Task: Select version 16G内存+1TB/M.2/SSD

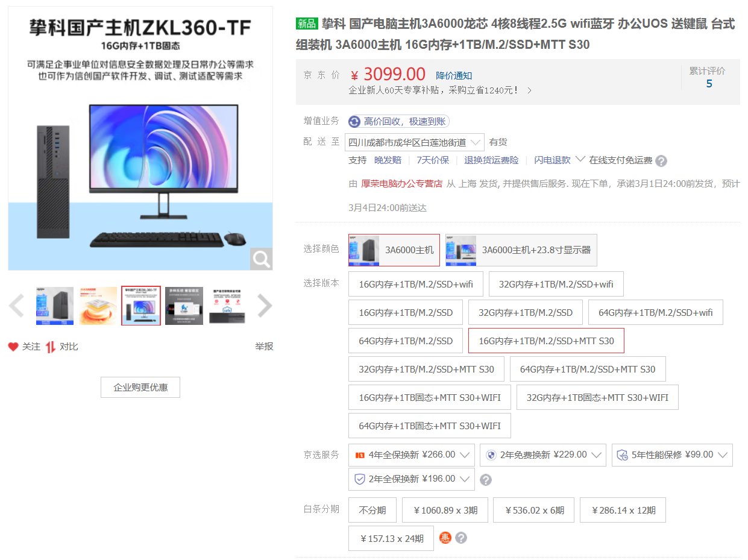Action: coord(406,312)
